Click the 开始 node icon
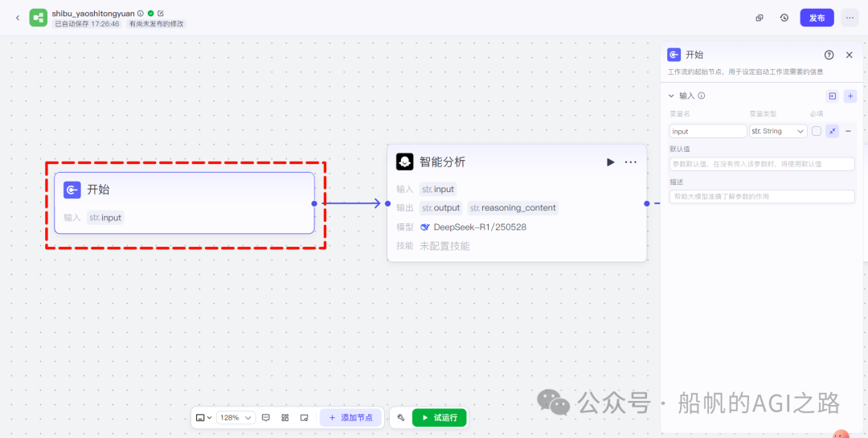 click(x=72, y=190)
